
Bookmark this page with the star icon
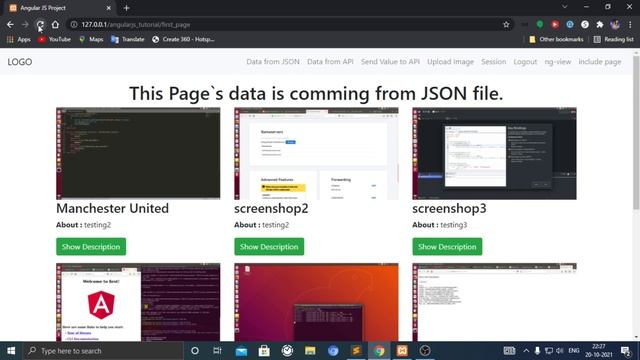(506, 24)
